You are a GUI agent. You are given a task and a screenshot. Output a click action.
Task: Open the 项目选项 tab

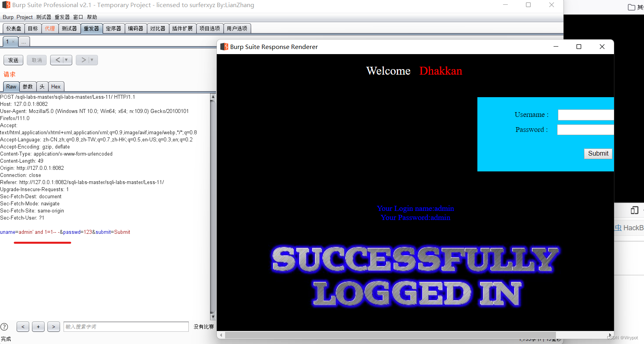pyautogui.click(x=210, y=28)
